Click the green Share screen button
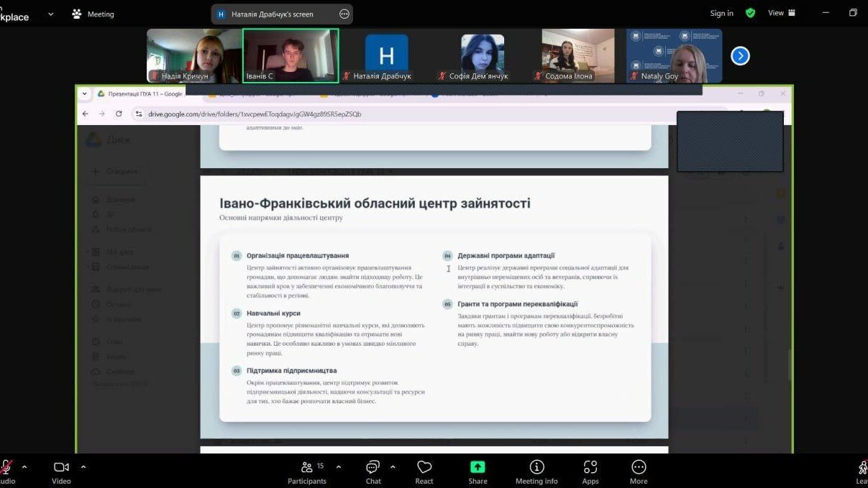Image resolution: width=868 pixels, height=488 pixels. point(478,471)
